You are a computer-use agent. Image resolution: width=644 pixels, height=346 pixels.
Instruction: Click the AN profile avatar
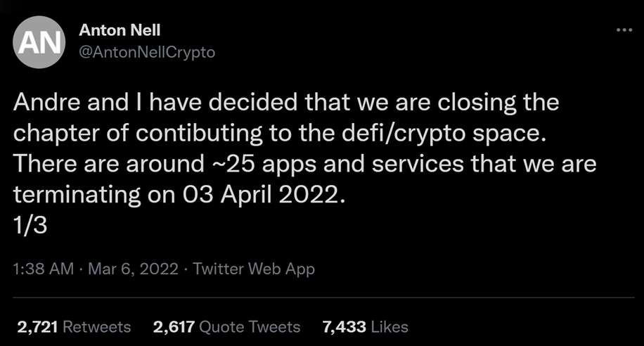(39, 42)
